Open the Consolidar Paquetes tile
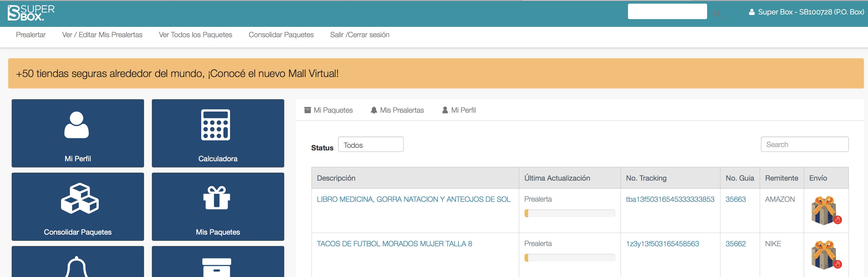Image resolution: width=868 pixels, height=277 pixels. pos(78,207)
